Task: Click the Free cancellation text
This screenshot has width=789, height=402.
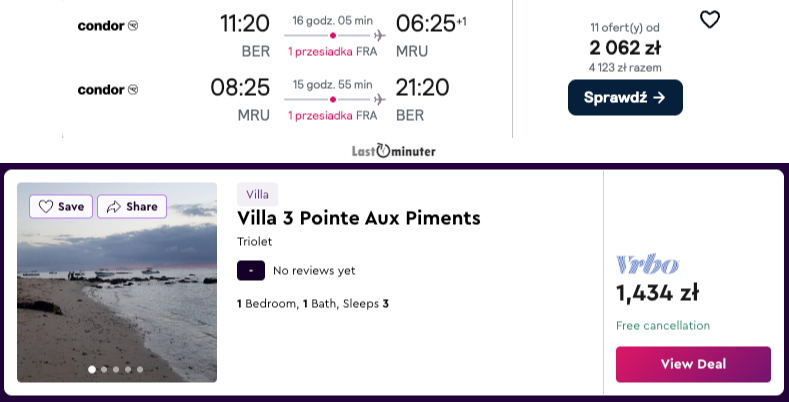Action: point(663,326)
